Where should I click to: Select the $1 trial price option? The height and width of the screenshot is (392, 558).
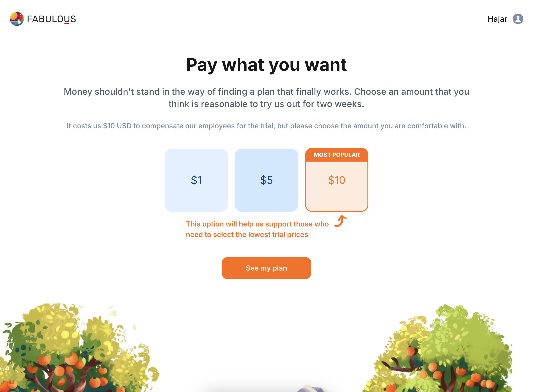click(196, 180)
